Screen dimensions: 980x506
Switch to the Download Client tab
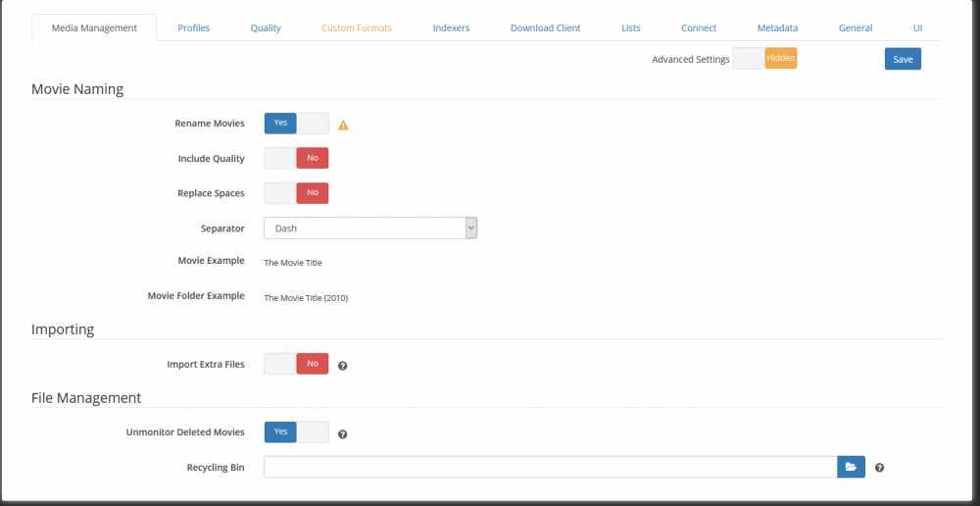coord(546,27)
